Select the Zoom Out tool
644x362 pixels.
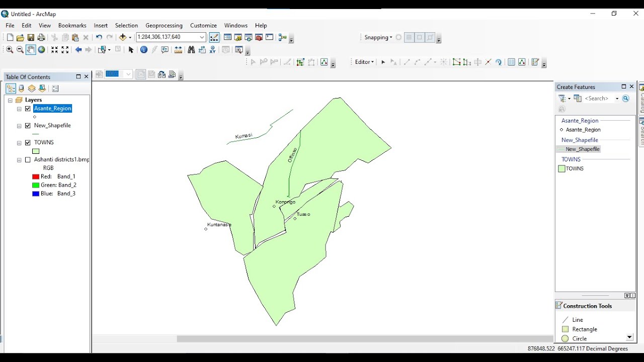point(20,49)
